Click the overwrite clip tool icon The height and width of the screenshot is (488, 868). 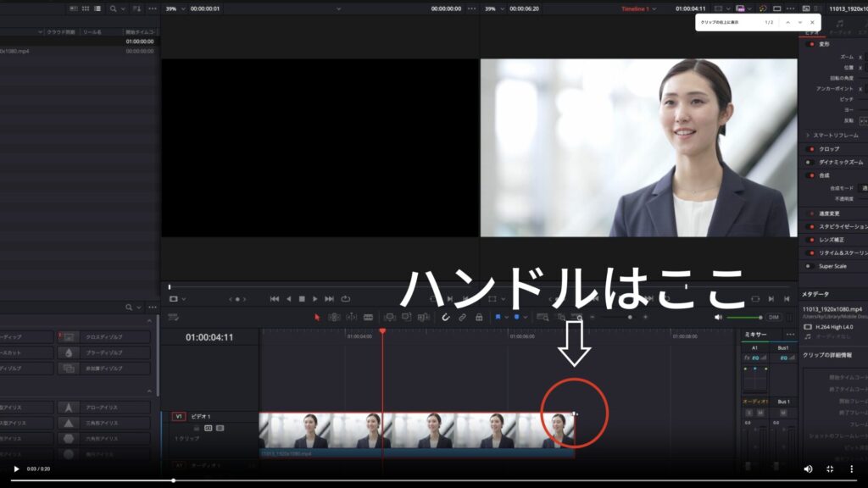[x=406, y=318]
